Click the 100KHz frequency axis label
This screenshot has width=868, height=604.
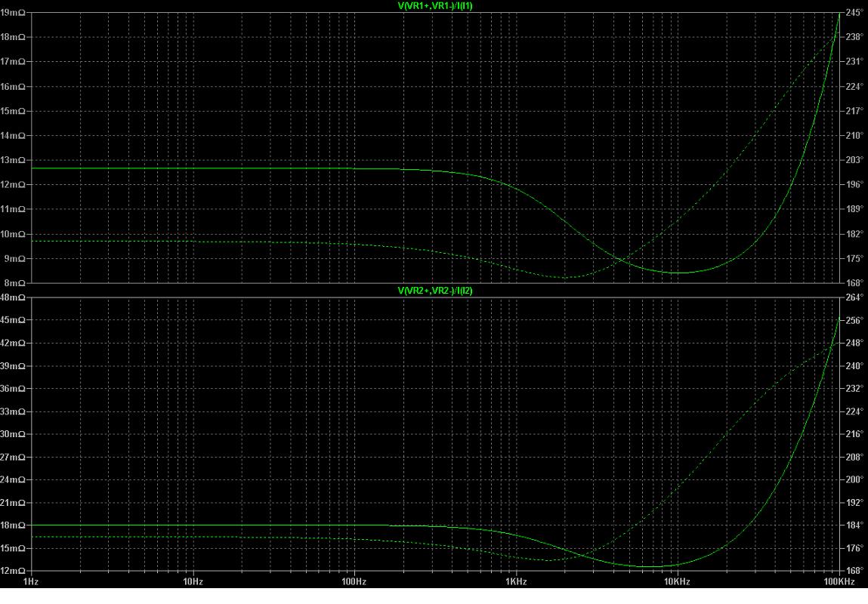(x=839, y=581)
